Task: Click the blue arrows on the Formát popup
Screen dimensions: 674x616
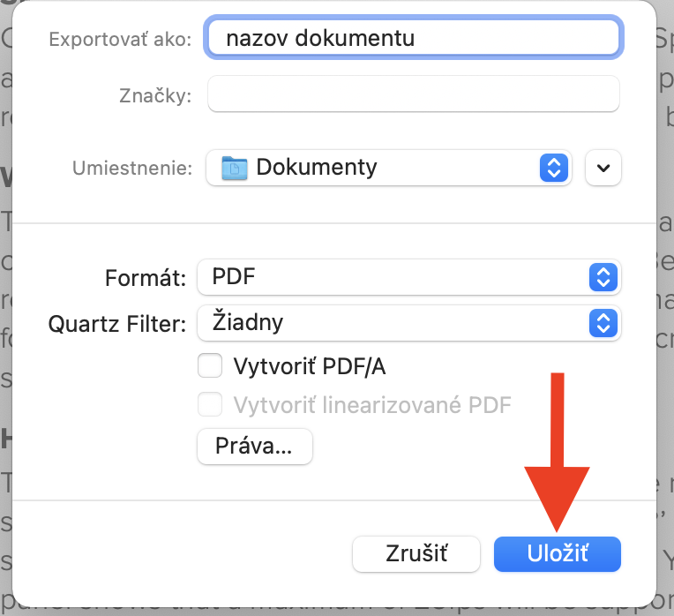Action: 603,278
